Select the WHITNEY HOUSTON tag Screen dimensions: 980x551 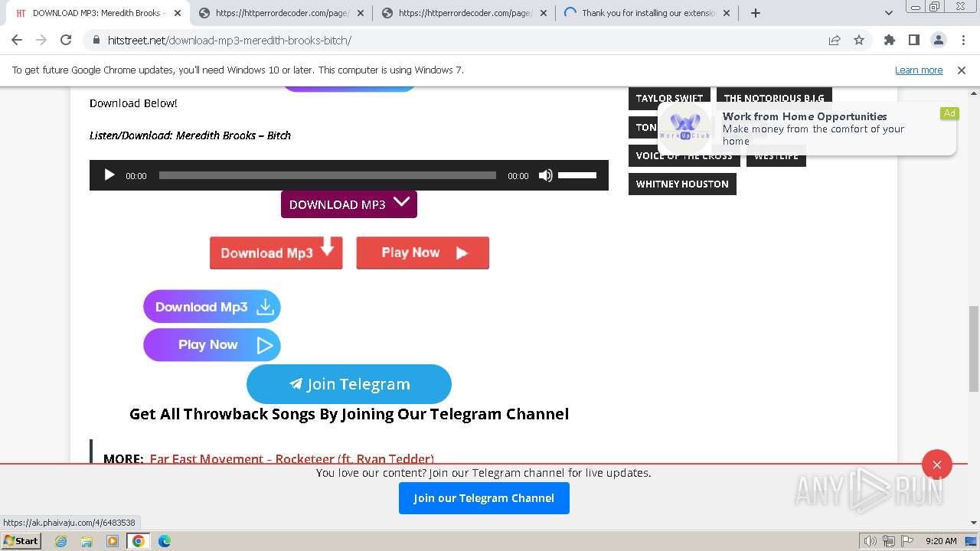(x=682, y=184)
